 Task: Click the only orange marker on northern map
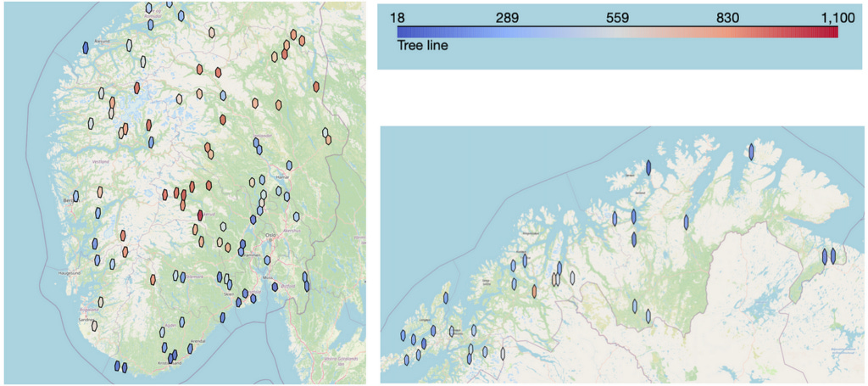[x=534, y=291]
